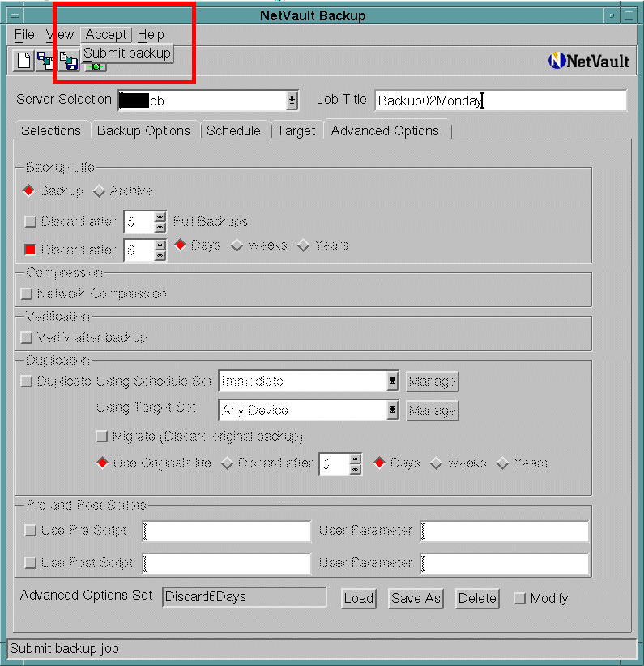Expand the Server Selection dropdown
This screenshot has height=666, width=644.
click(x=292, y=100)
